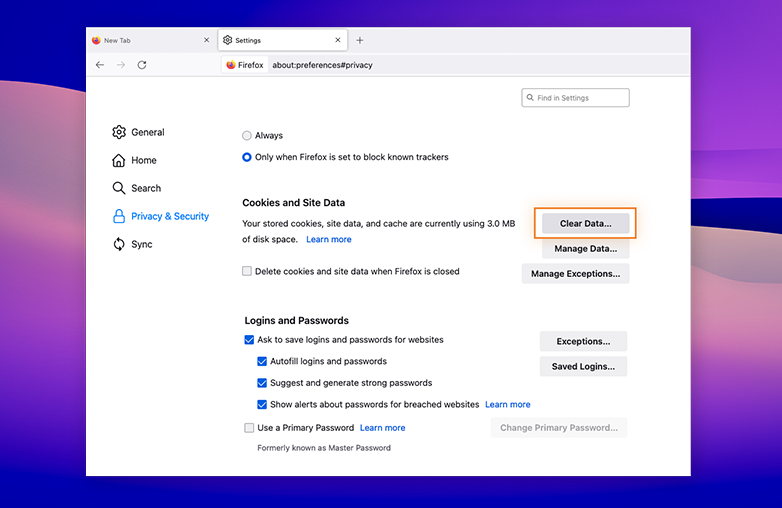Click the General gear icon in the sidebar
Image resolution: width=782 pixels, height=508 pixels.
tap(119, 132)
